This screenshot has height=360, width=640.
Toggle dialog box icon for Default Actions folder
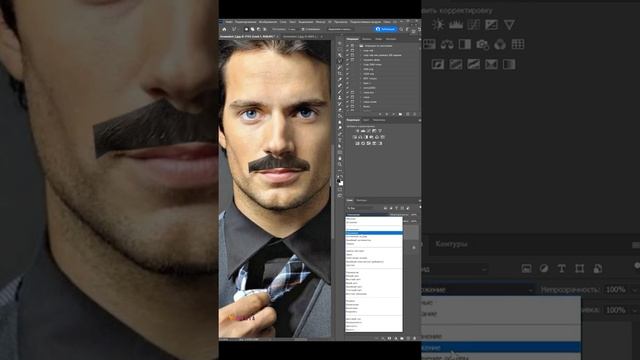click(x=352, y=46)
